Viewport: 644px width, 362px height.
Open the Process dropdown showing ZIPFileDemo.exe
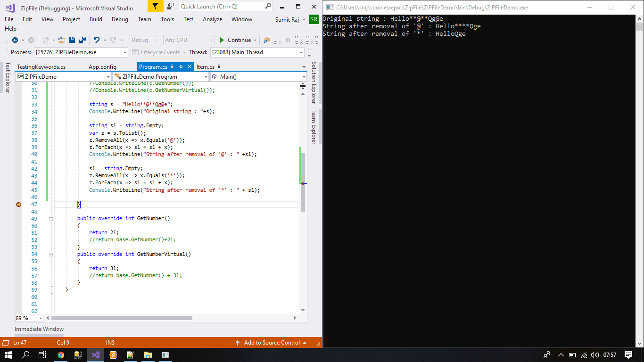(81, 52)
